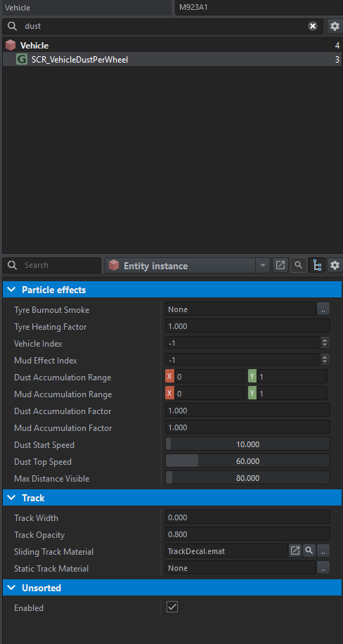Open Sliding Track Material file icon

295,550
